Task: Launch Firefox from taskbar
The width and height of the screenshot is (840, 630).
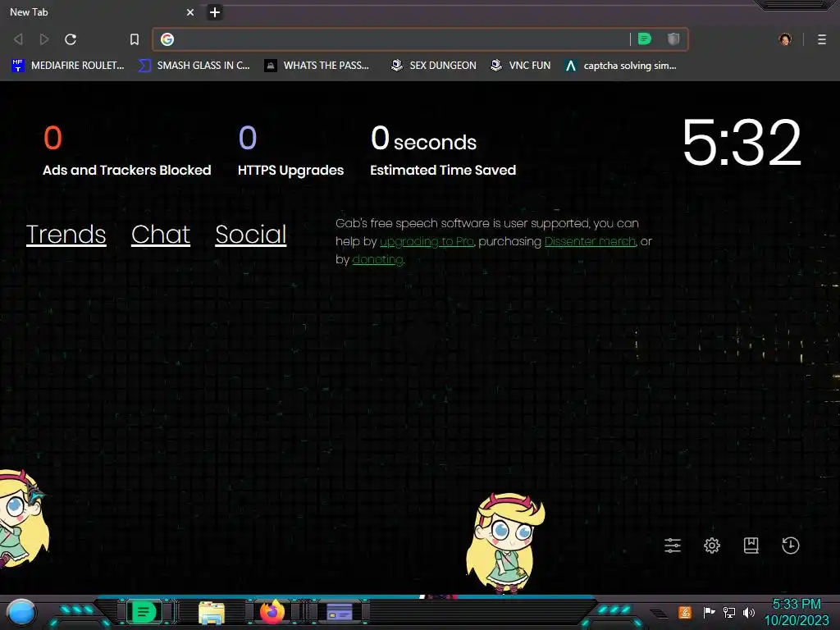Action: tap(272, 612)
